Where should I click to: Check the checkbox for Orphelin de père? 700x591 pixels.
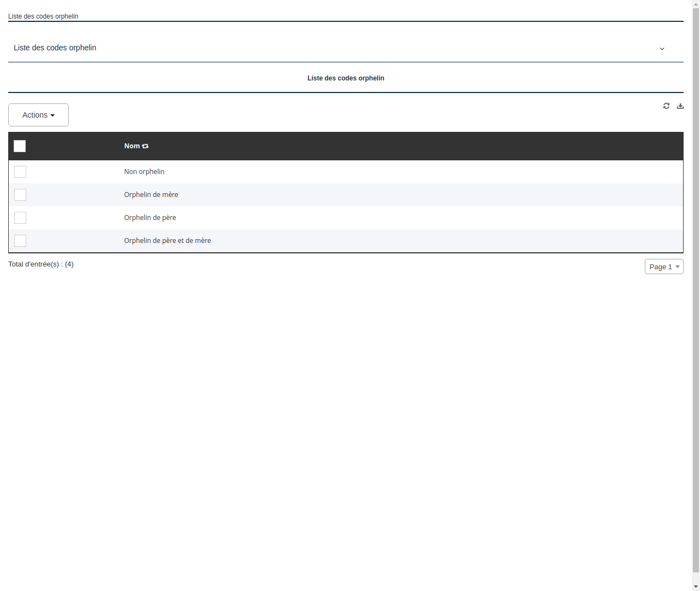(x=20, y=218)
